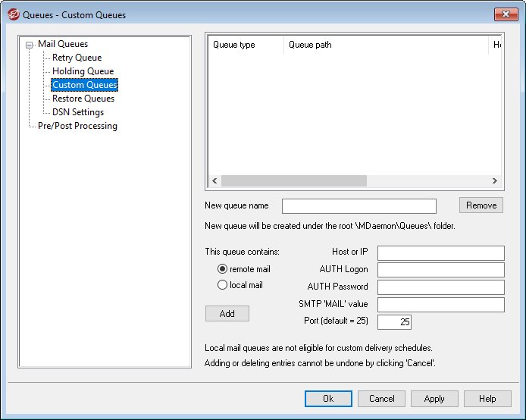Click the Remove button
Image resolution: width=526 pixels, height=420 pixels.
pos(481,205)
